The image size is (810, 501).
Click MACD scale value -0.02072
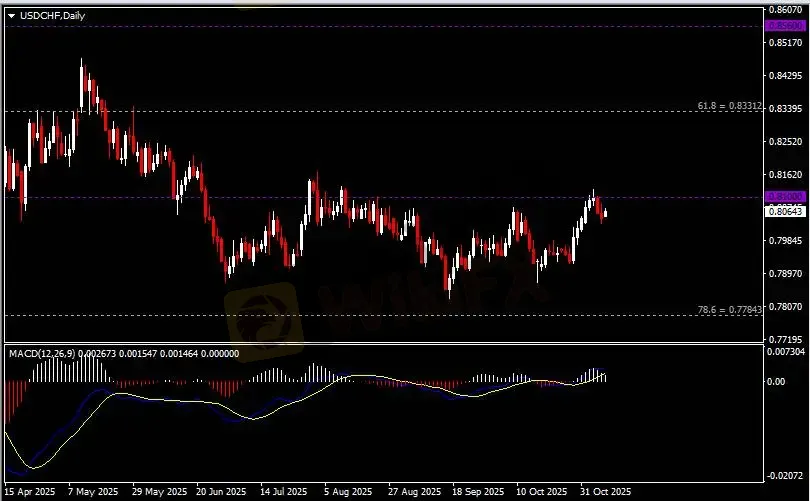(785, 476)
